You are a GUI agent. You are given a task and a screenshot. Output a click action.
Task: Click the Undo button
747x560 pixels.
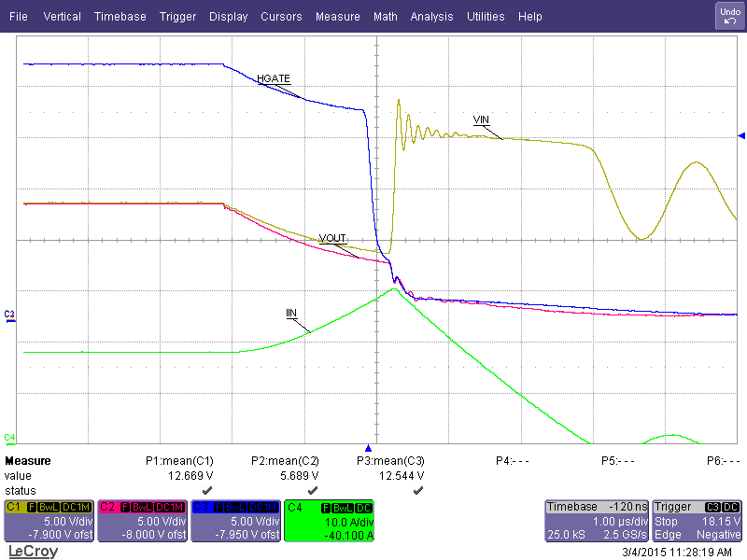[729, 16]
